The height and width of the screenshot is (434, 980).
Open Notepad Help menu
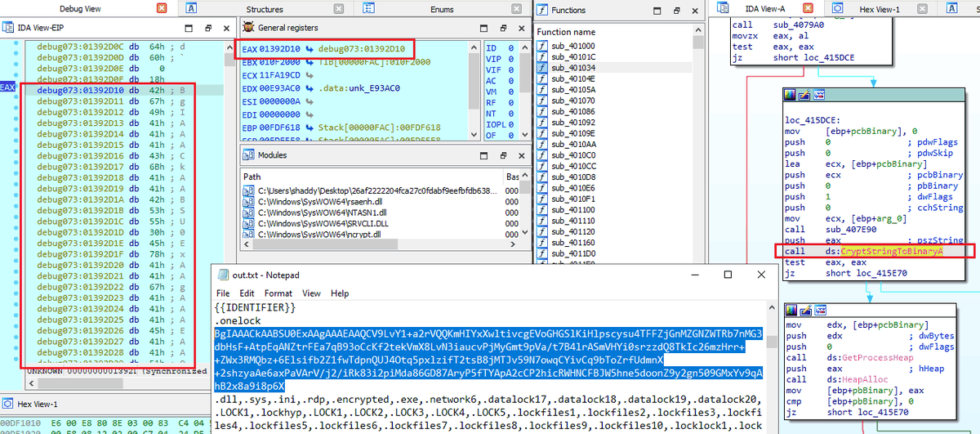340,293
